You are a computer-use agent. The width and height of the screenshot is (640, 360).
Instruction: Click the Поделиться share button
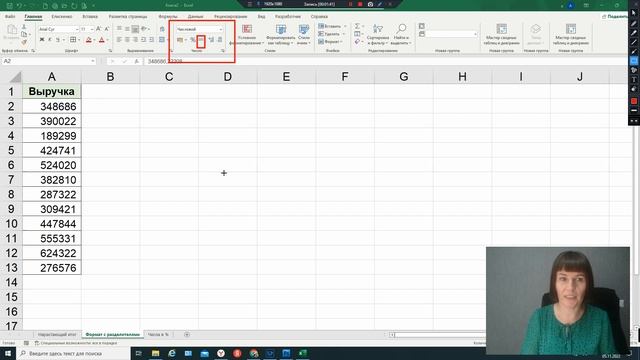pyautogui.click(x=616, y=16)
